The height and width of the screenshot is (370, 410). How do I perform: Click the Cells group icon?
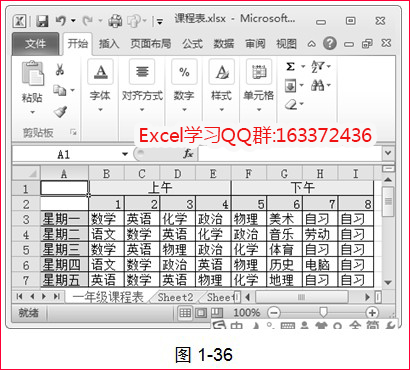point(259,72)
